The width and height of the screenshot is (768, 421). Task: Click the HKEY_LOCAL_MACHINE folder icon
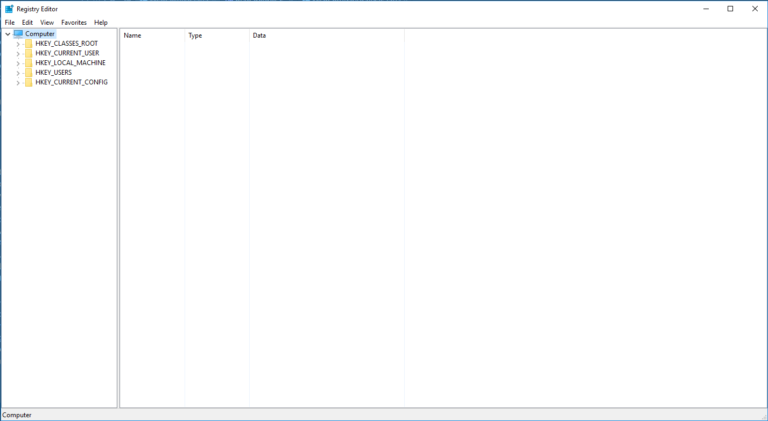tap(28, 63)
